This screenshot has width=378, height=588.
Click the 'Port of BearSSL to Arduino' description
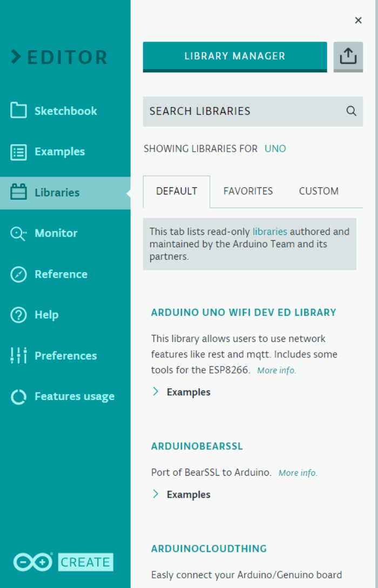pos(211,472)
